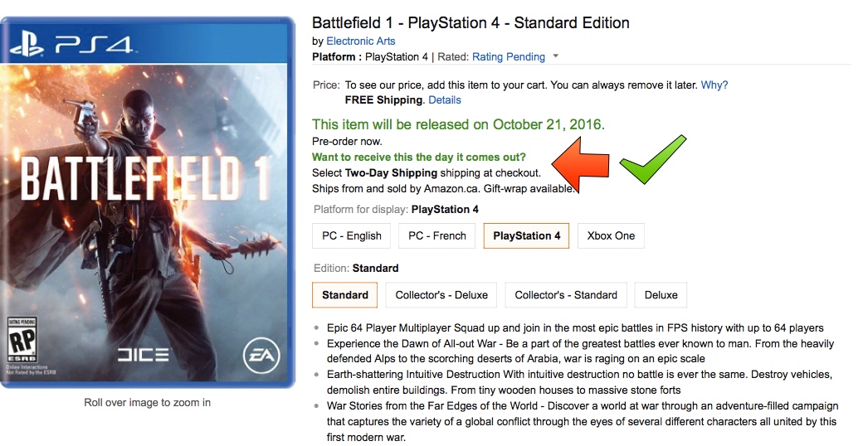
Task: Click the orange left-pointing arrow
Action: [x=581, y=165]
